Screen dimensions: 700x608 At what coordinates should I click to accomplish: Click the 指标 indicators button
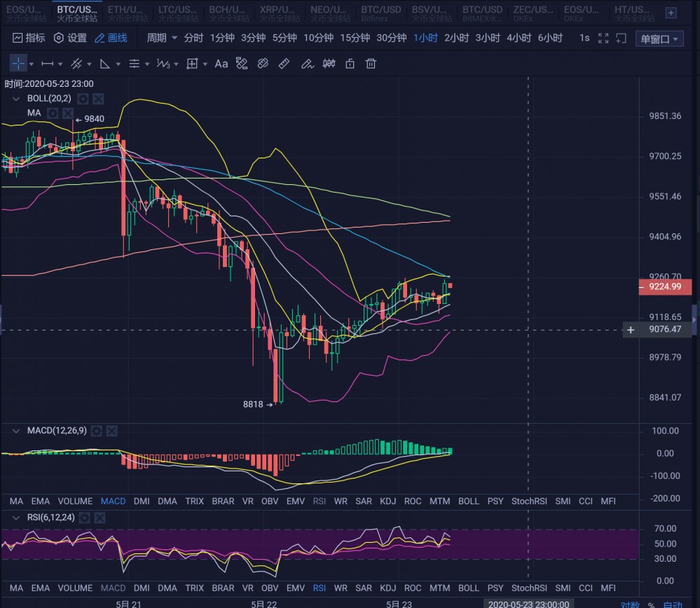pyautogui.click(x=29, y=38)
